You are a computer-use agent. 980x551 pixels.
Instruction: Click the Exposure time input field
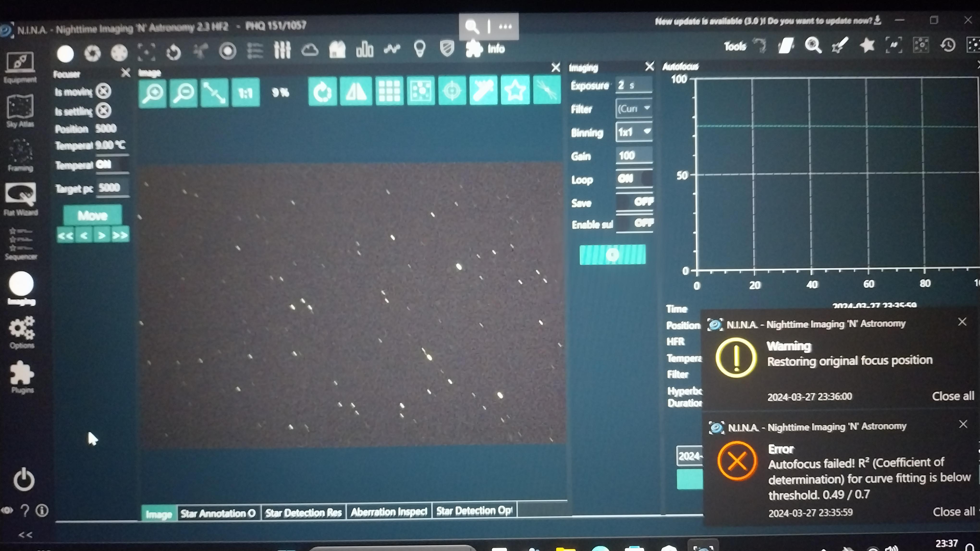pos(634,85)
